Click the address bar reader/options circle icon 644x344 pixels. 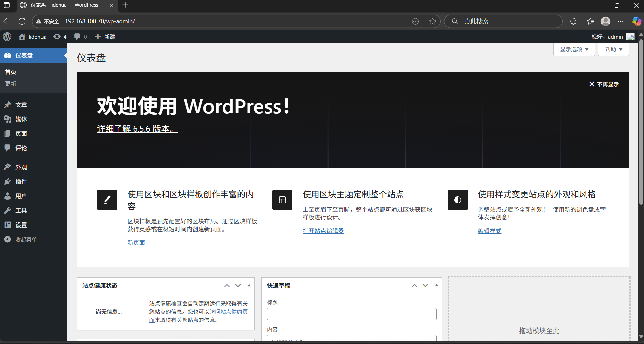[415, 21]
